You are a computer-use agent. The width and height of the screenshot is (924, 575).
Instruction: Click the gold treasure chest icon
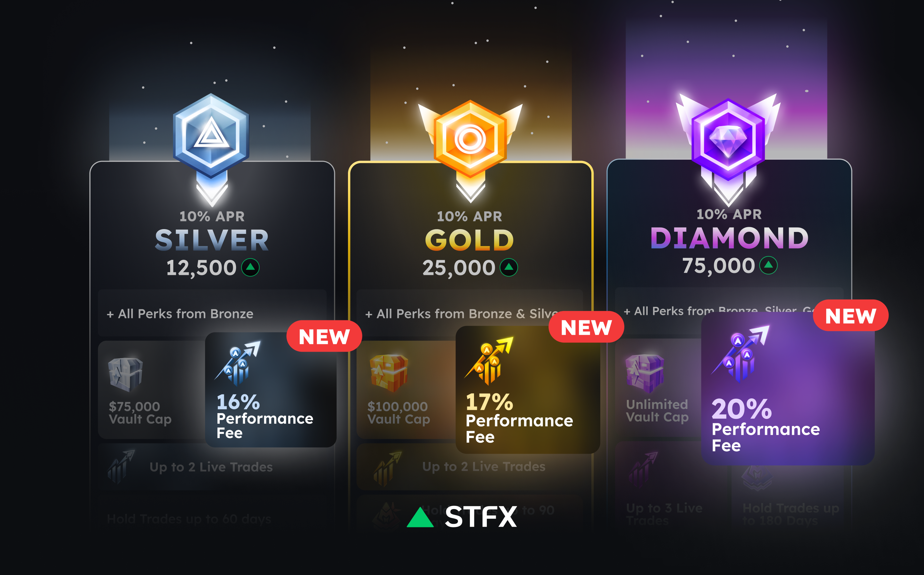(x=389, y=373)
